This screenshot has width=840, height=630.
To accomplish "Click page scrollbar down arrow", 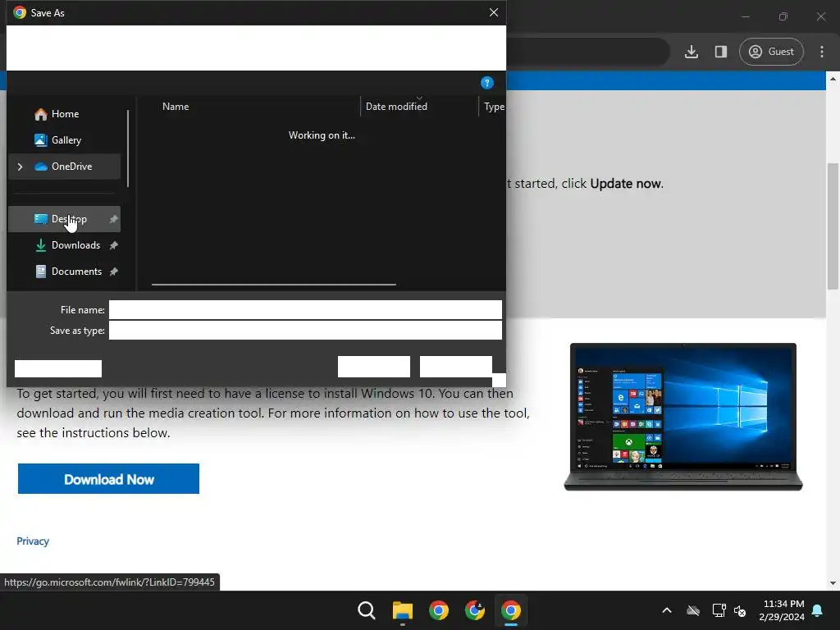I will click(833, 583).
